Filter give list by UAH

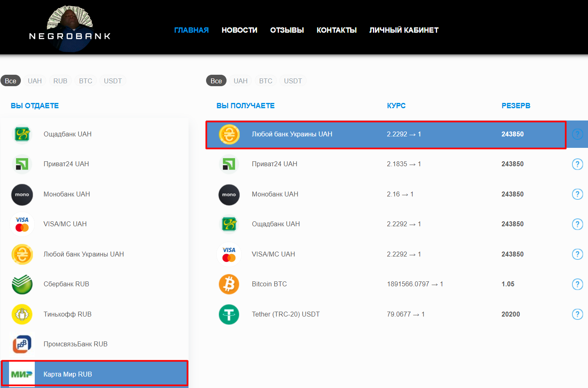pos(35,81)
